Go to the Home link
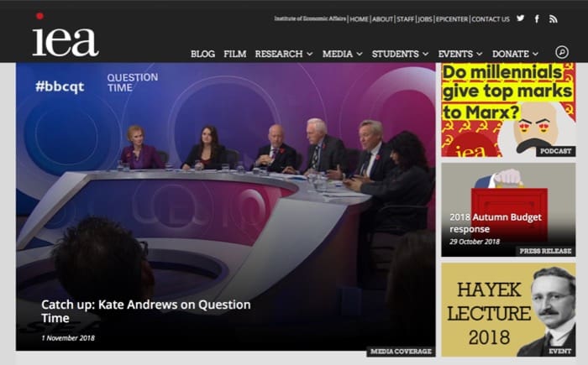 pyautogui.click(x=359, y=19)
